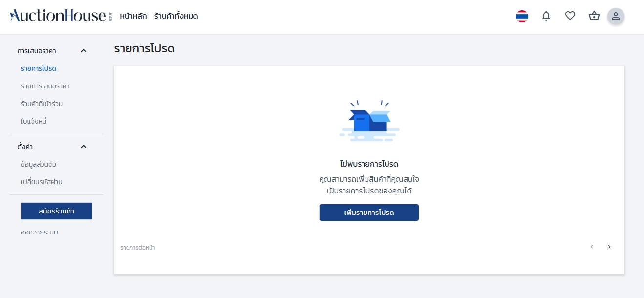Select รายการโปรด in the sidebar
Image resolution: width=644 pixels, height=298 pixels.
(38, 68)
